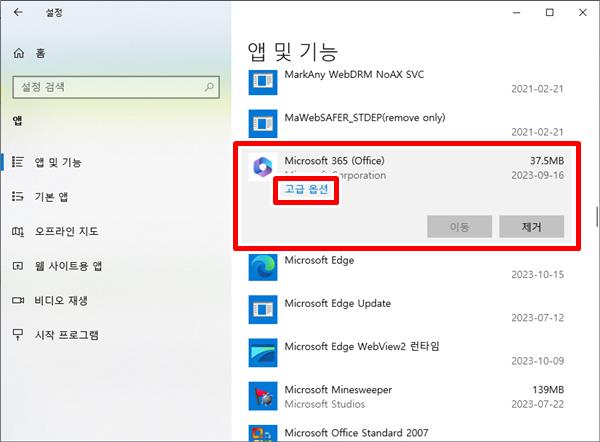
Task: Select MaWebSAFER_STDEP(remove only) entry
Action: (x=365, y=117)
